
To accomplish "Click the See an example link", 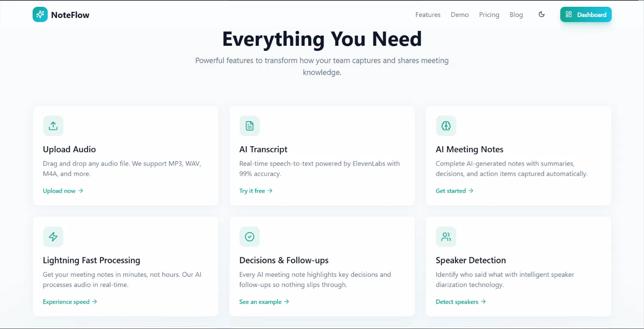I will (x=264, y=302).
